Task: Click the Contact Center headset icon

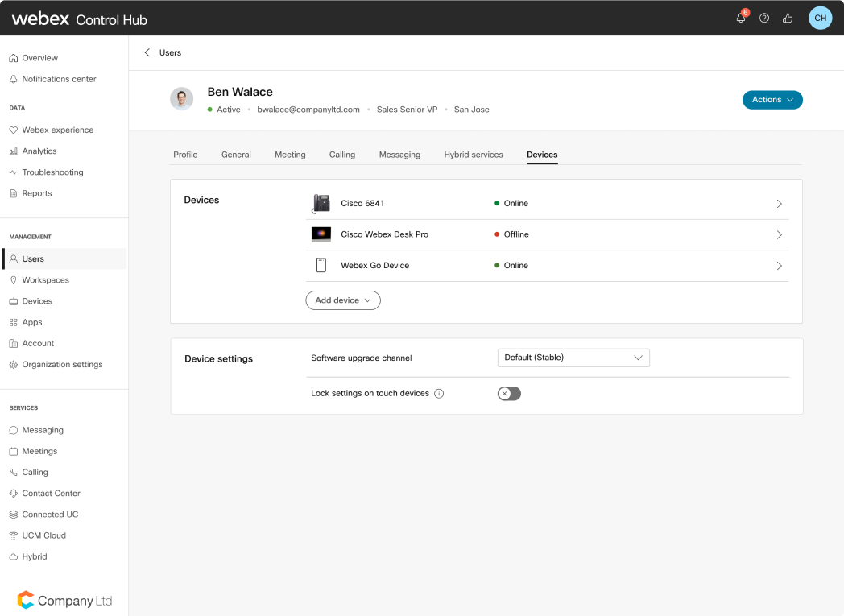Action: click(x=14, y=494)
